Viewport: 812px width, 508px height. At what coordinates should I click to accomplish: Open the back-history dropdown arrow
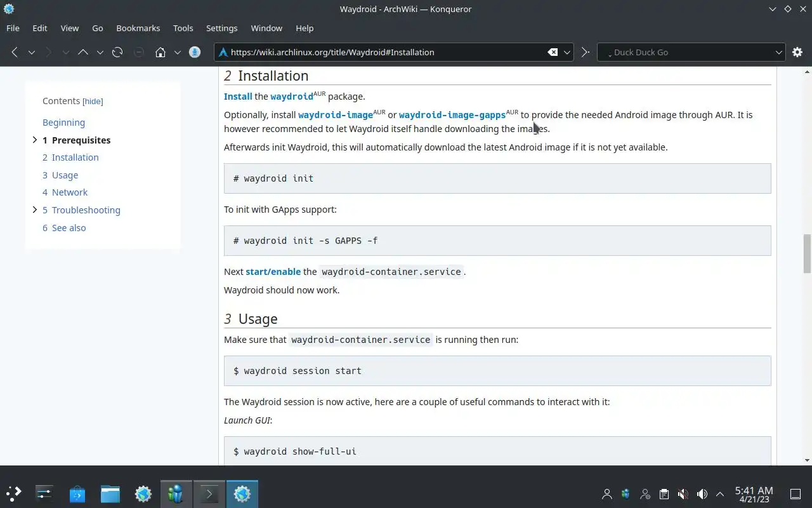point(31,52)
